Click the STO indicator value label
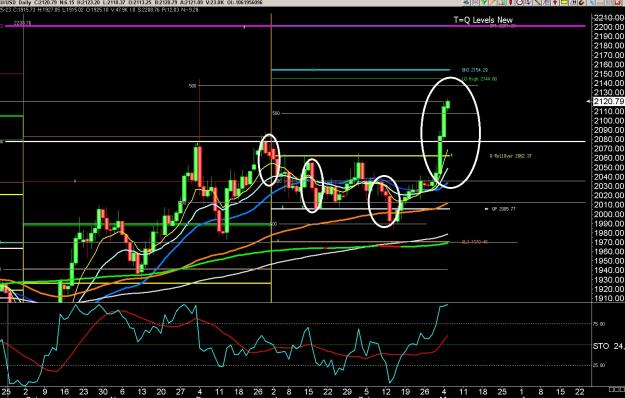 tap(608, 346)
